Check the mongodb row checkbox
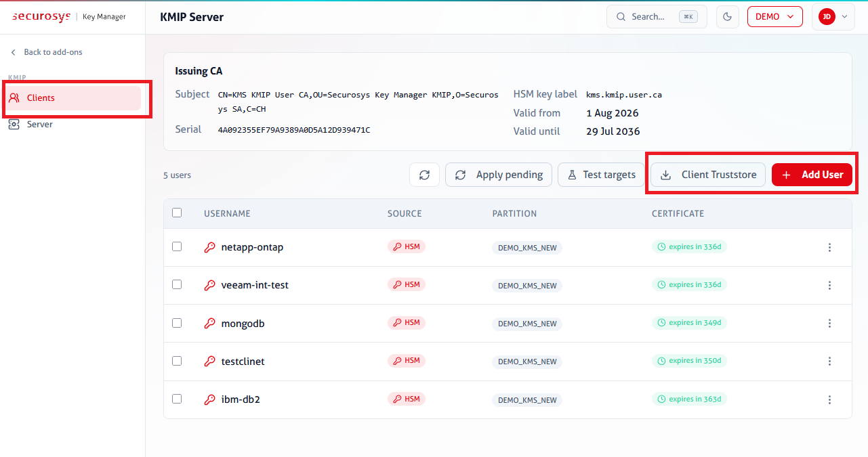 tap(177, 323)
